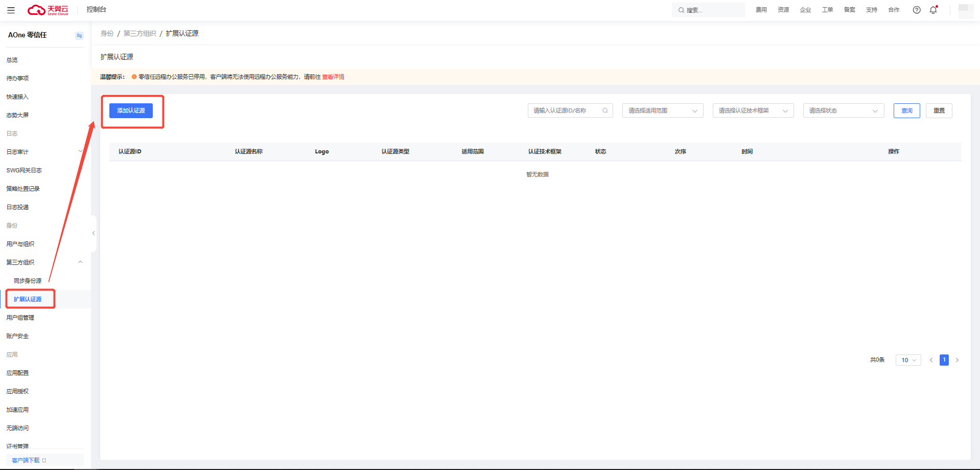Screen dimensions: 980x470
Task: Select 同步身份源 in the sidebar
Action: point(28,281)
